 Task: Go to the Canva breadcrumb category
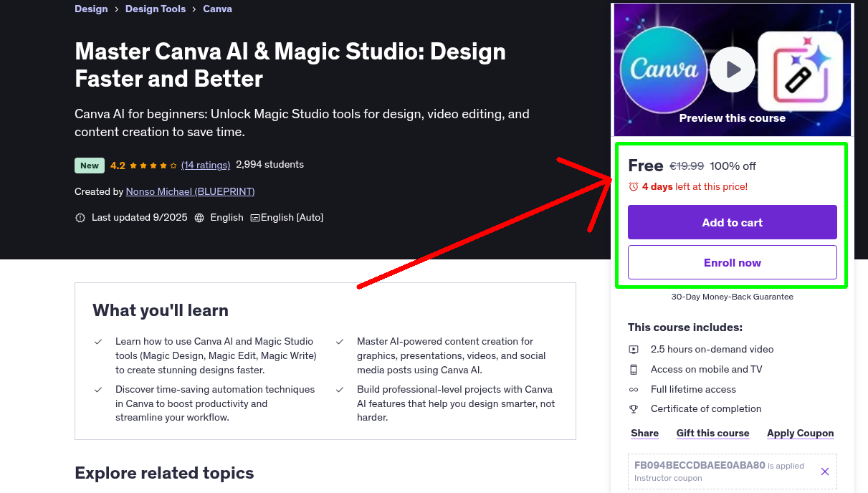[x=217, y=9]
